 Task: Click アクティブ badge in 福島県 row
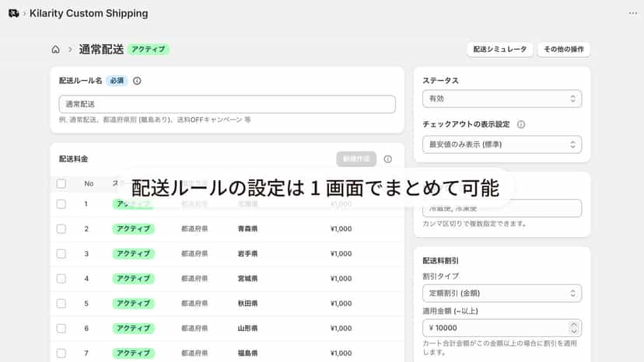[x=133, y=353]
